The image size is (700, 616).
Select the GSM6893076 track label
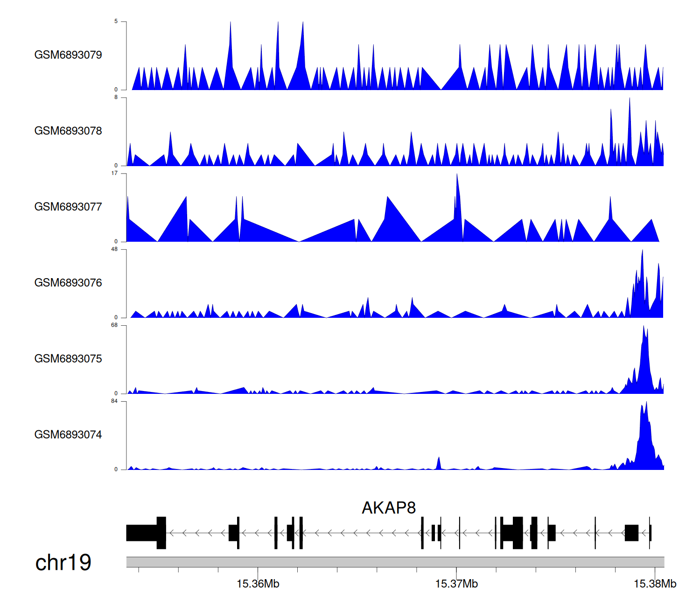pyautogui.click(x=68, y=283)
